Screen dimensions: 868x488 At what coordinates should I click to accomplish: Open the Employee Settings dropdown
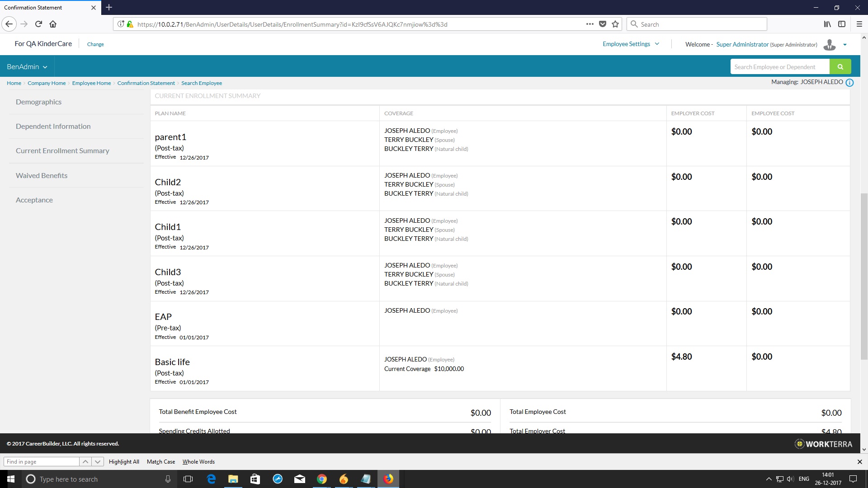point(631,44)
